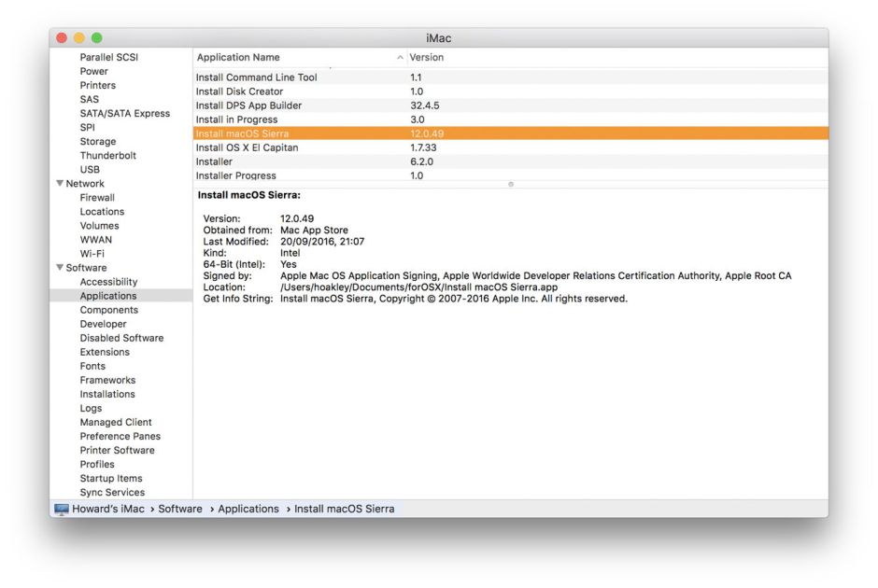Collapse the Software section disclosure triangle
This screenshot has height=588, width=878.
tap(60, 268)
